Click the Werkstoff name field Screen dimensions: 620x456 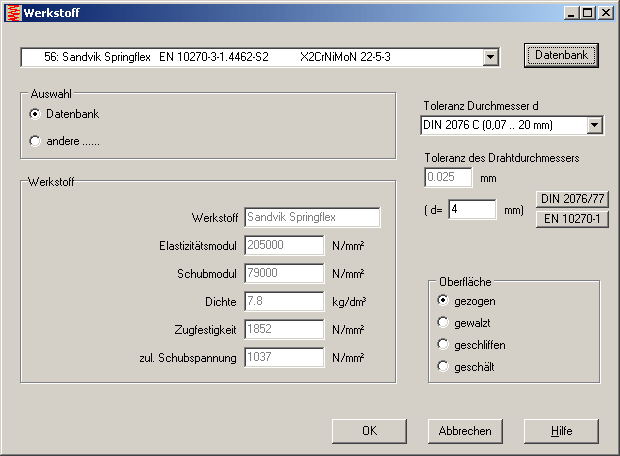coord(312,217)
